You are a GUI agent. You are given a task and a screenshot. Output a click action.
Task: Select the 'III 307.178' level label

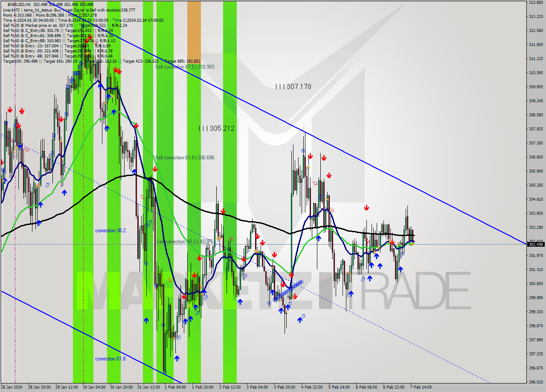click(x=293, y=86)
